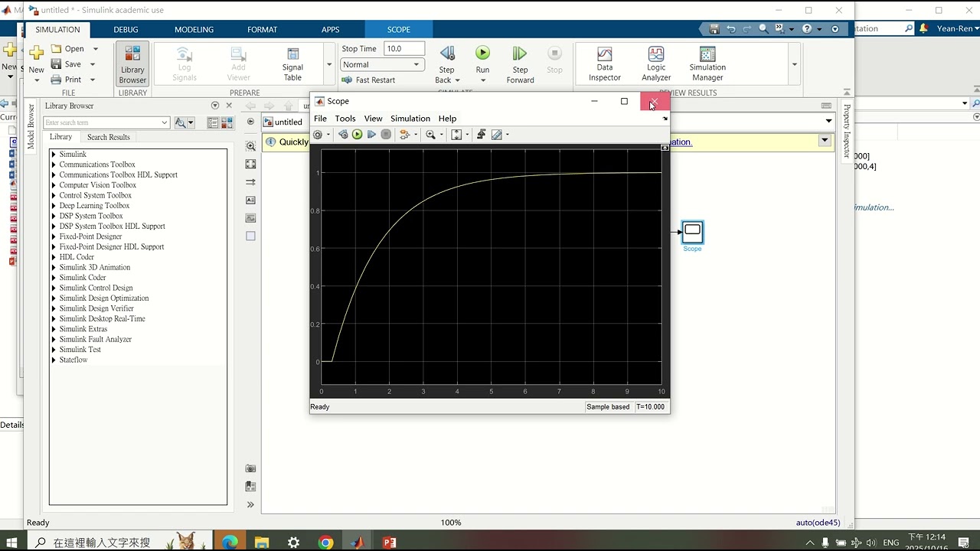
Task: Toggle the Library Browser button
Action: 132,64
